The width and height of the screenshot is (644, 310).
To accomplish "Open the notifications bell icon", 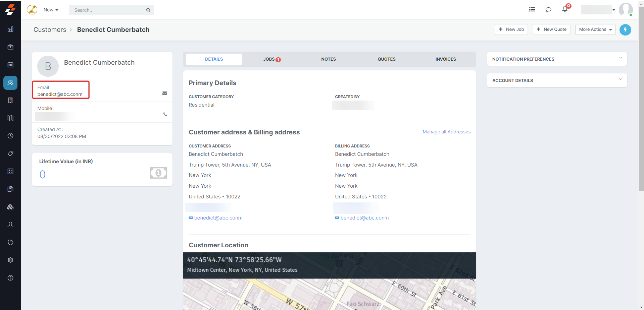I will point(565,9).
